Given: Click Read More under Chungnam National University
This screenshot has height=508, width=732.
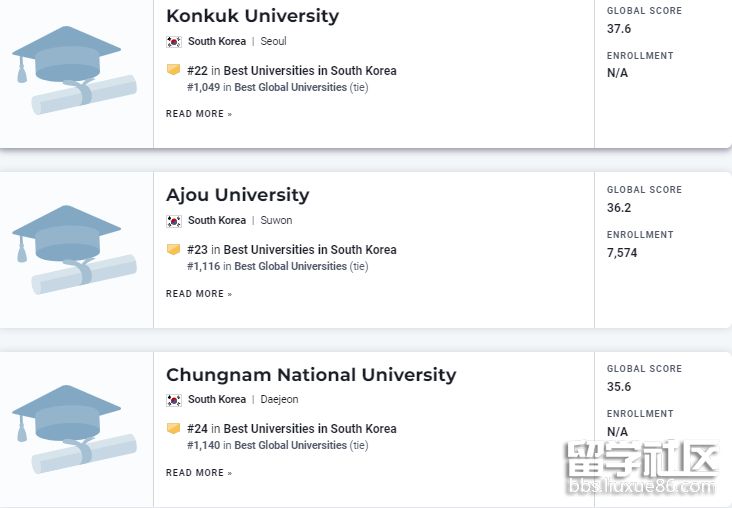Looking at the screenshot, I should pos(198,473).
